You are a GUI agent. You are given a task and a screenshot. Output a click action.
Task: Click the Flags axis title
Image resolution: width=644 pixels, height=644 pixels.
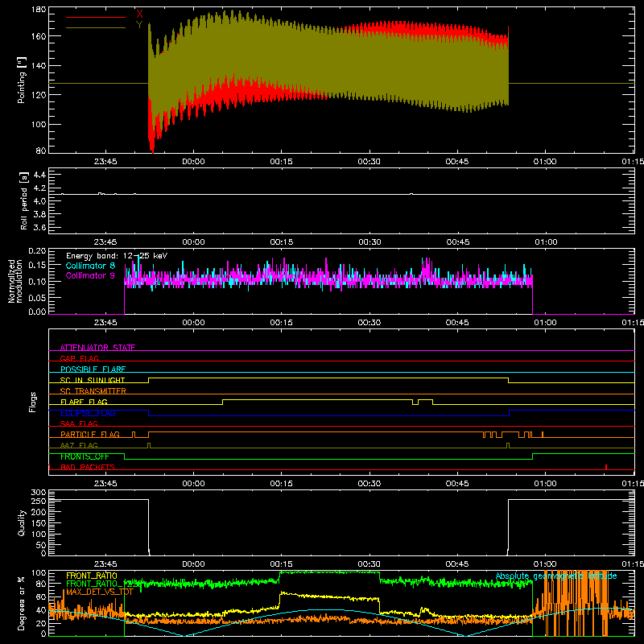point(32,402)
